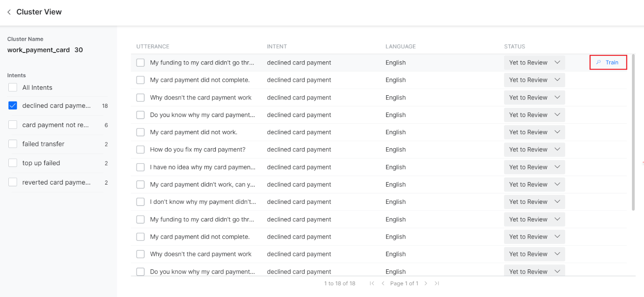This screenshot has width=644, height=297.
Task: Click utterance 'I have no idea why my card paymen...'
Action: tap(202, 167)
